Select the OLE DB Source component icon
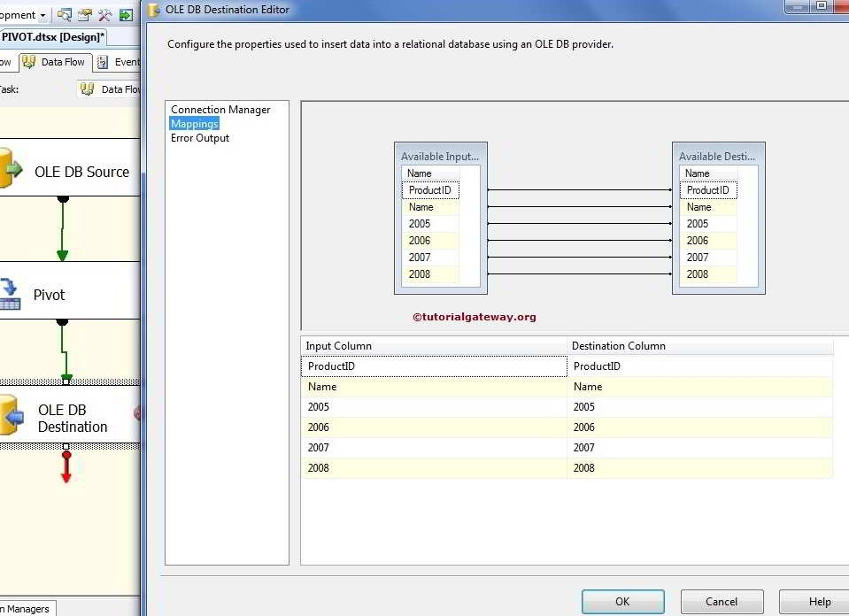849x616 pixels. point(9,170)
